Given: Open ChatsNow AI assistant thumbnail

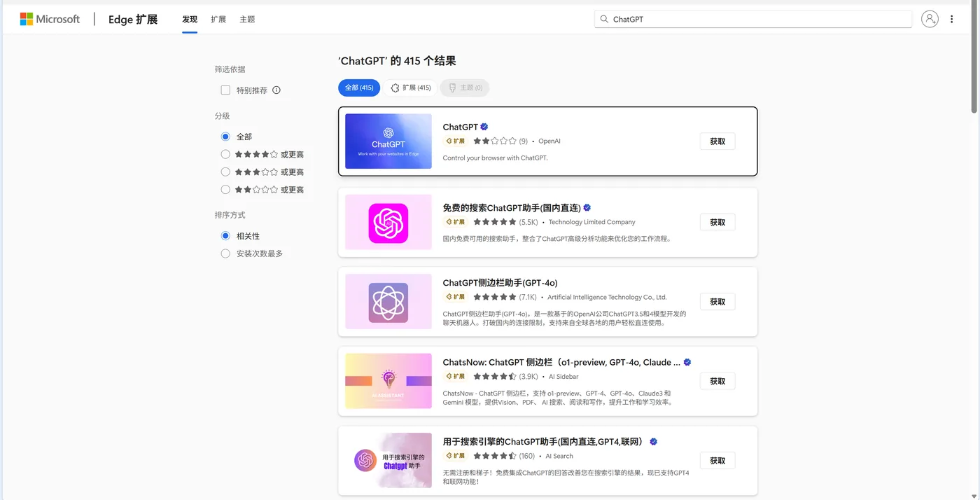Looking at the screenshot, I should click(x=388, y=381).
